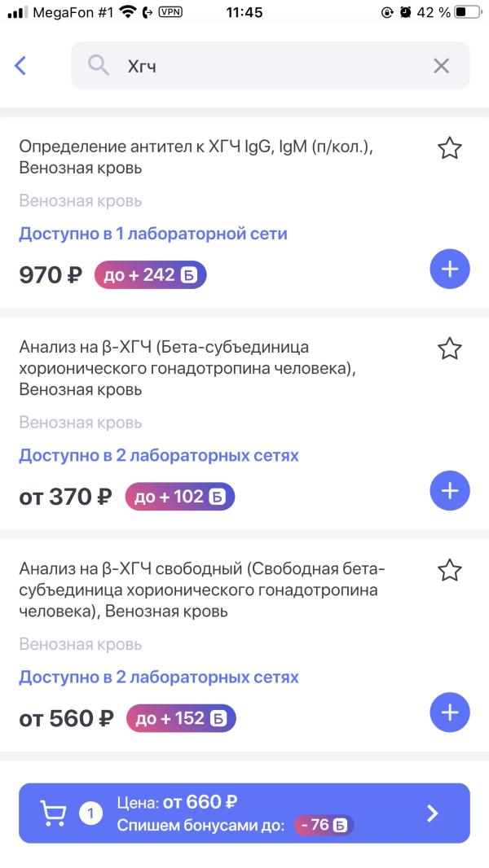Favorite the ХГЧ IgG, IgM antibody test
The image size is (489, 868).
pyautogui.click(x=449, y=148)
